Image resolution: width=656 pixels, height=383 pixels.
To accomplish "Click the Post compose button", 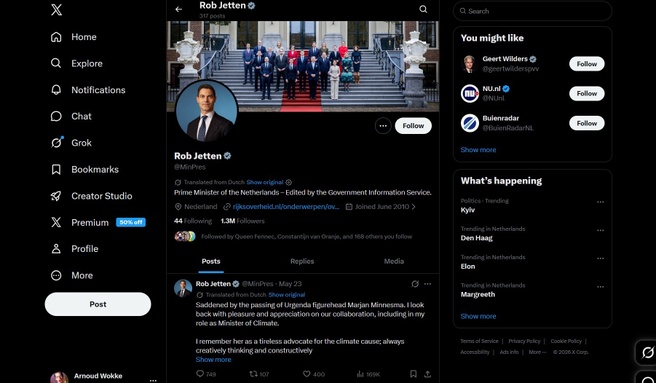I will (x=98, y=304).
